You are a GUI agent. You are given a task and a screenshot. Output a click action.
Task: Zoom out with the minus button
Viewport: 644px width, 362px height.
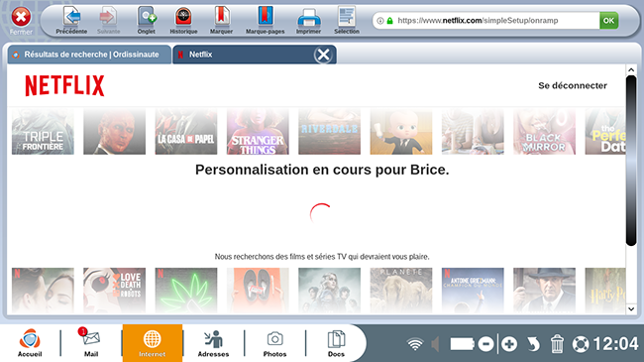(x=485, y=344)
